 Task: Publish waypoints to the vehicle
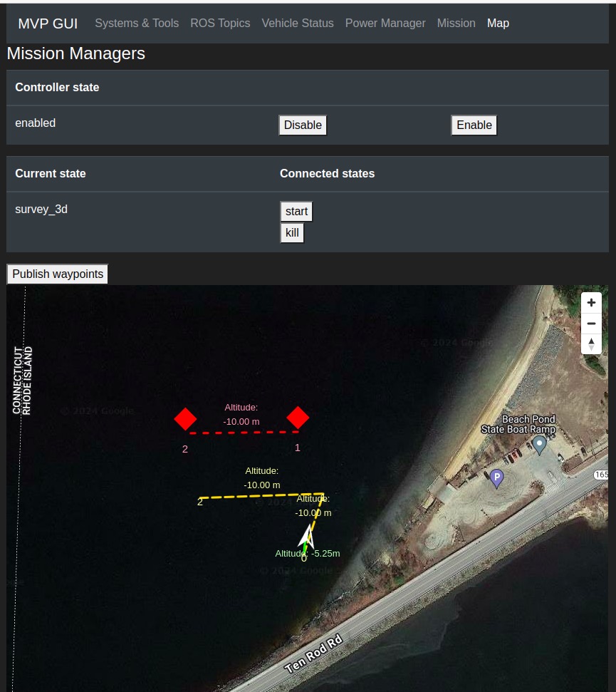pyautogui.click(x=58, y=274)
